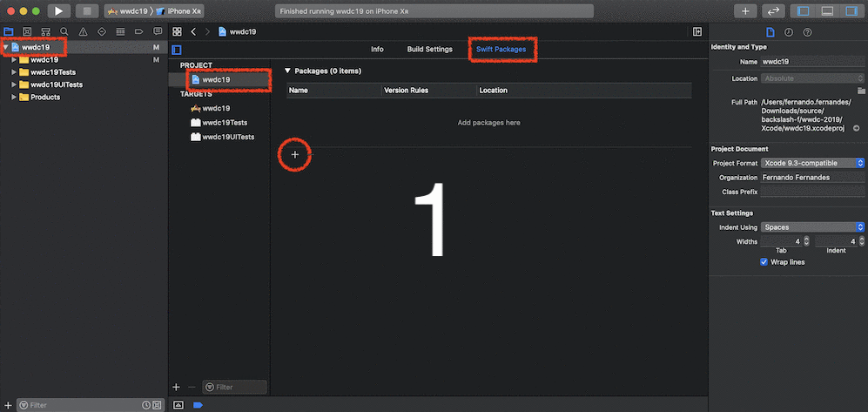This screenshot has width=868, height=412.
Task: Select wwdc19Tests target
Action: click(x=219, y=123)
